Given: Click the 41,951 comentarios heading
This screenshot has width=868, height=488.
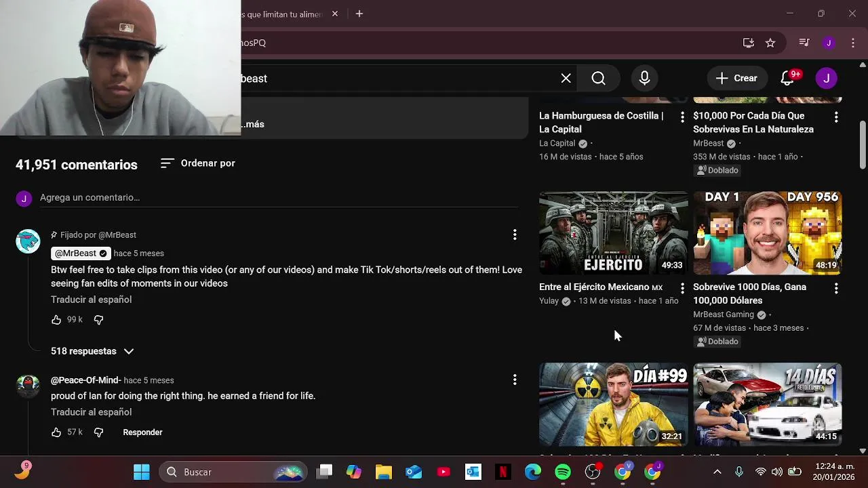Looking at the screenshot, I should pyautogui.click(x=77, y=165).
